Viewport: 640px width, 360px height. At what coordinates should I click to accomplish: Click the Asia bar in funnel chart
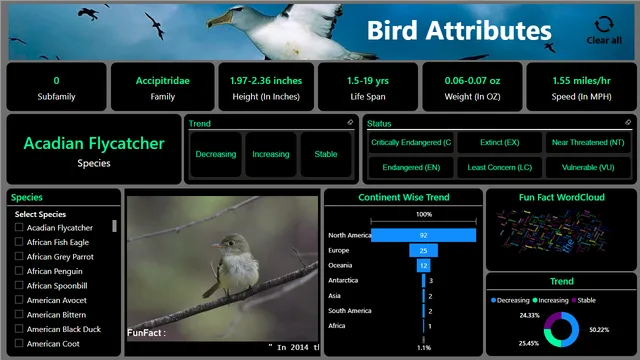click(x=424, y=296)
